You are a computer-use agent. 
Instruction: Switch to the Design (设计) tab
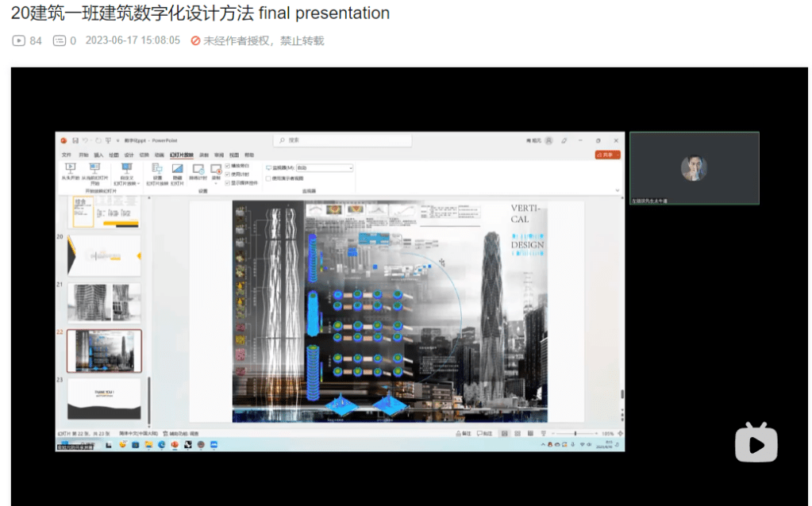pos(129,155)
